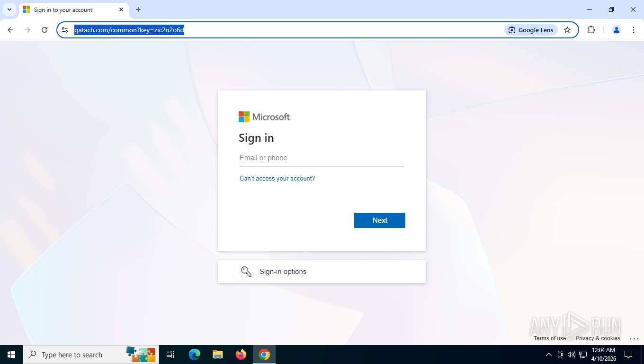View site information icon in address bar
This screenshot has height=364, width=644.
[65, 30]
